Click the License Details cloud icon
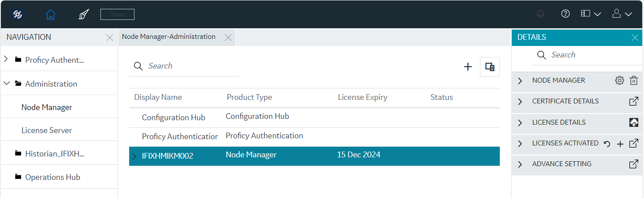 pyautogui.click(x=634, y=122)
